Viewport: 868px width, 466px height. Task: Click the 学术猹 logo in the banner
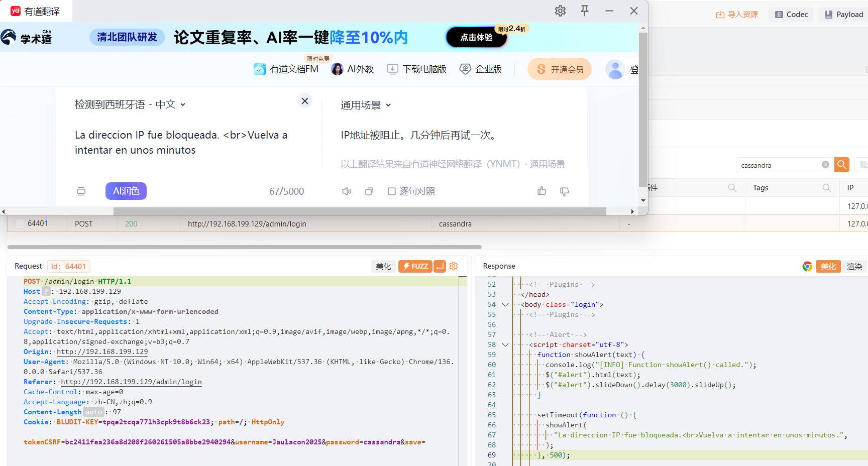(x=26, y=37)
